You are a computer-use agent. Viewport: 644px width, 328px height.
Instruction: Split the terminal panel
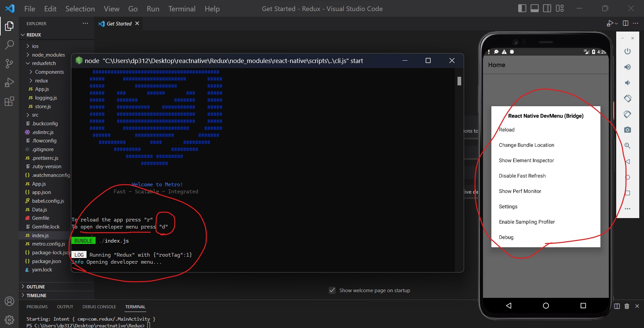617,306
